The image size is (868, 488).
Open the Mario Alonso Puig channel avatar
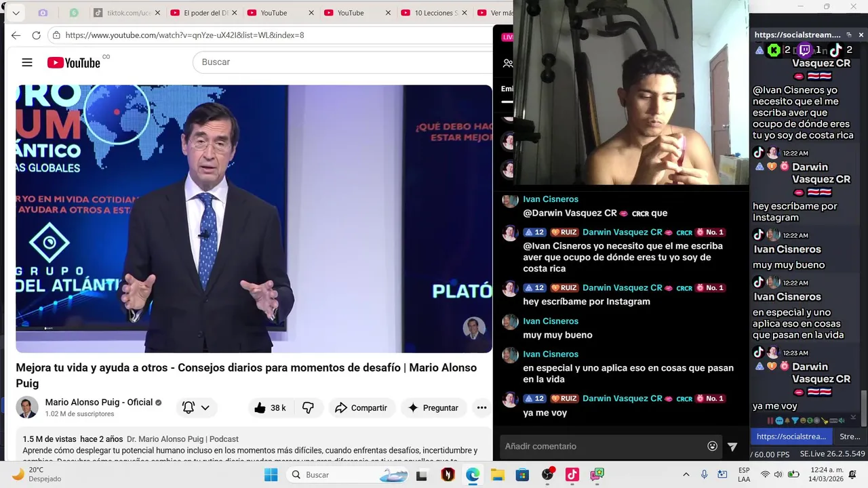click(x=27, y=407)
